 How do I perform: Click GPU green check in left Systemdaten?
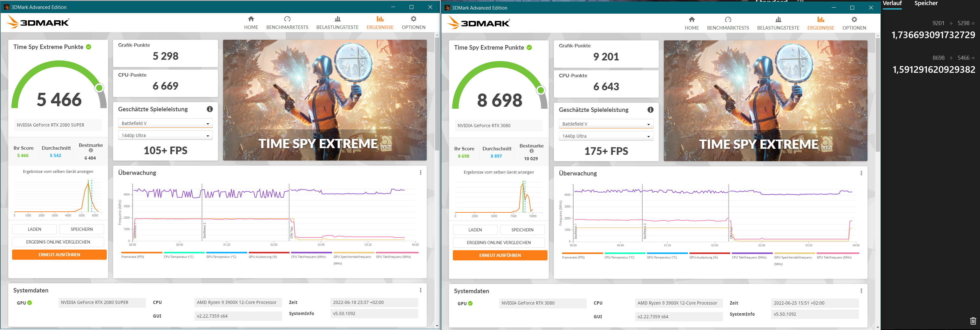[x=30, y=303]
